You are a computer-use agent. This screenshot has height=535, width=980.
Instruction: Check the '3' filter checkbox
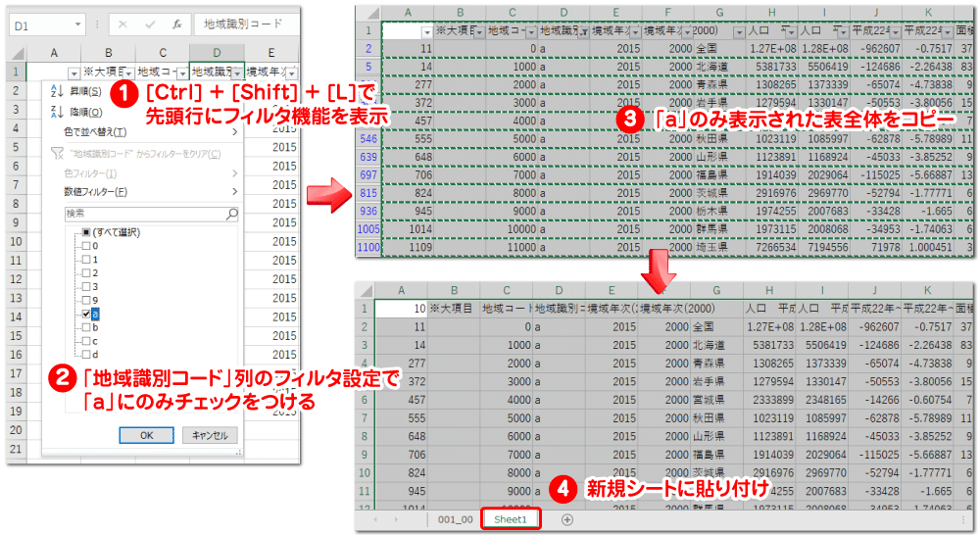coord(86,287)
